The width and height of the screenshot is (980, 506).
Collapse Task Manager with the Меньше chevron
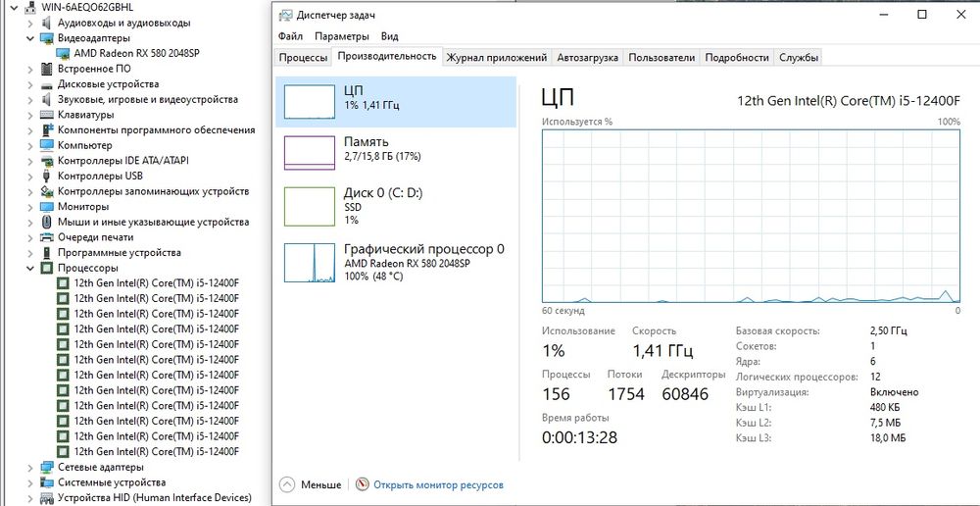pos(287,484)
